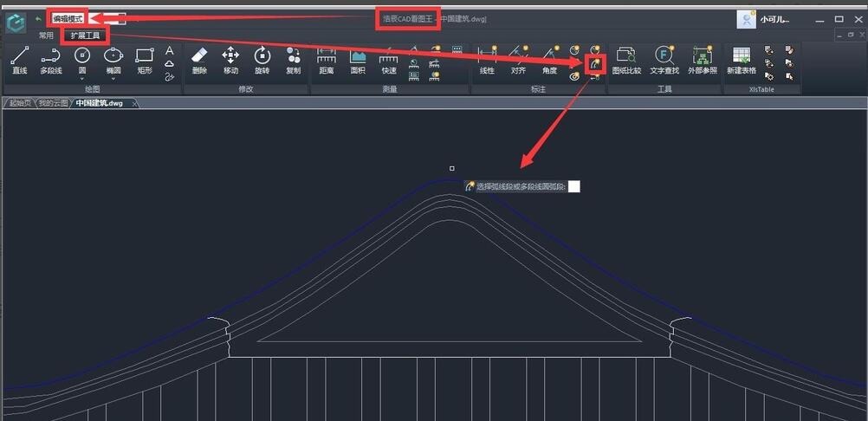Switch to the 我的云图 document tab
Image resolution: width=868 pixels, height=421 pixels.
coord(53,103)
